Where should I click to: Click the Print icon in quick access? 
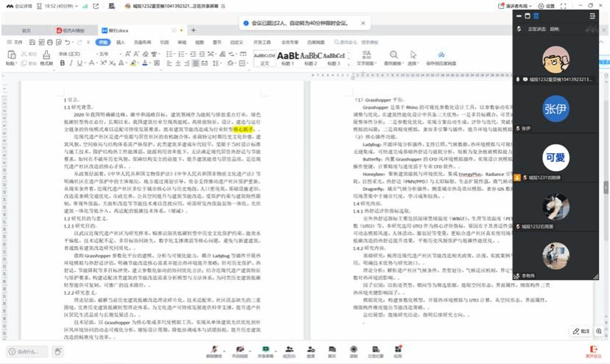point(50,42)
